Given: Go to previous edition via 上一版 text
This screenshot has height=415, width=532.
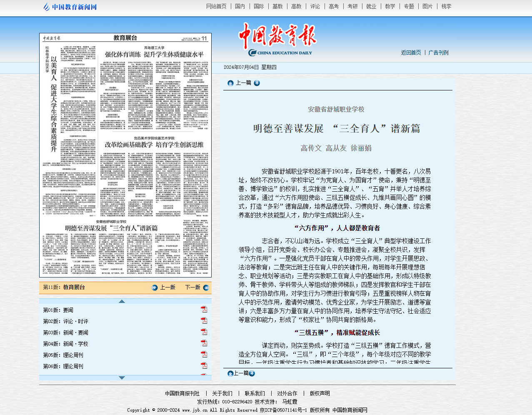Looking at the screenshot, I should click(x=167, y=287).
